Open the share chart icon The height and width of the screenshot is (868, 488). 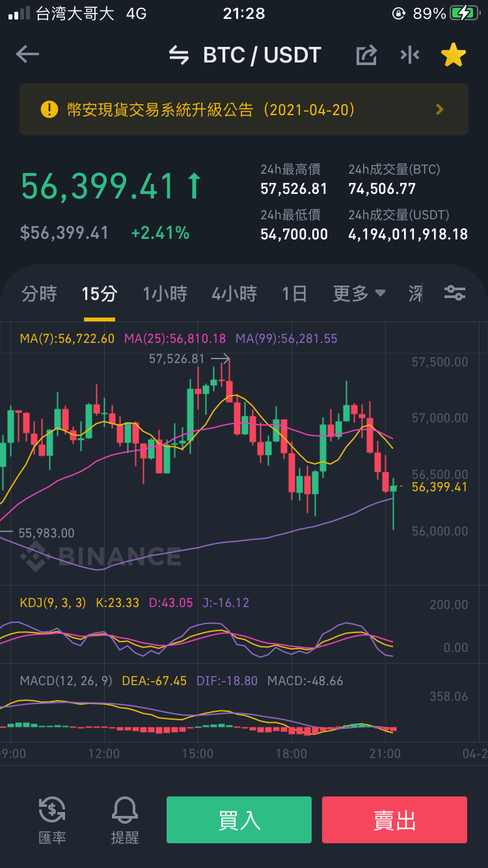367,55
